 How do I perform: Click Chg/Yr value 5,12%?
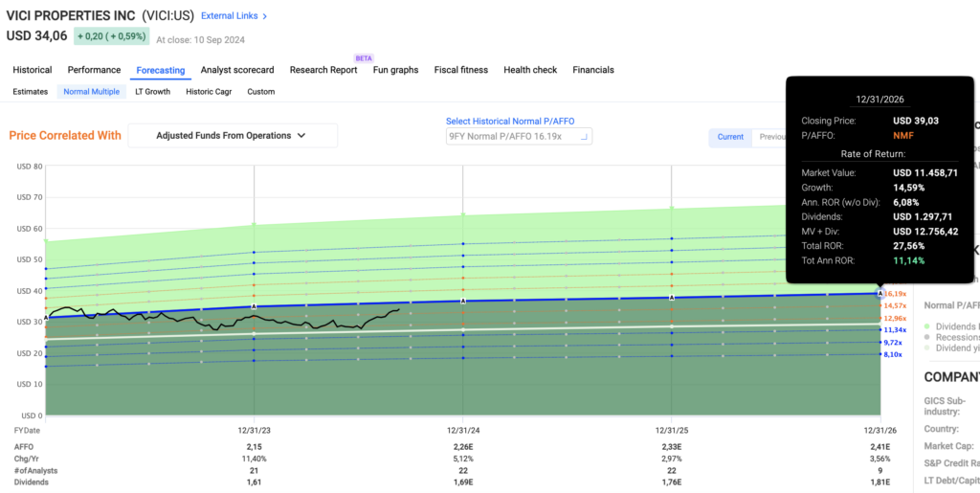point(463,459)
